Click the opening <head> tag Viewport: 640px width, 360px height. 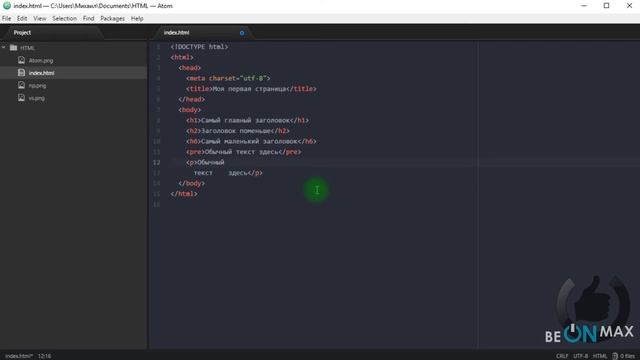click(x=189, y=68)
